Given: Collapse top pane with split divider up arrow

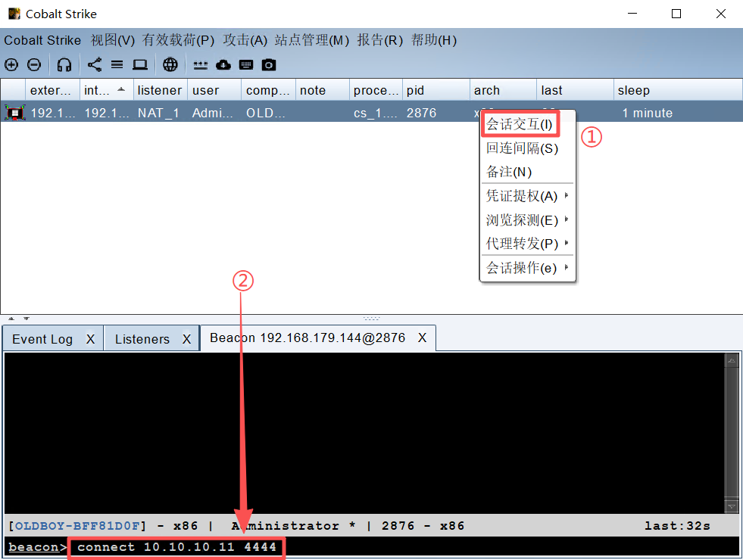Looking at the screenshot, I should pyautogui.click(x=11, y=319).
